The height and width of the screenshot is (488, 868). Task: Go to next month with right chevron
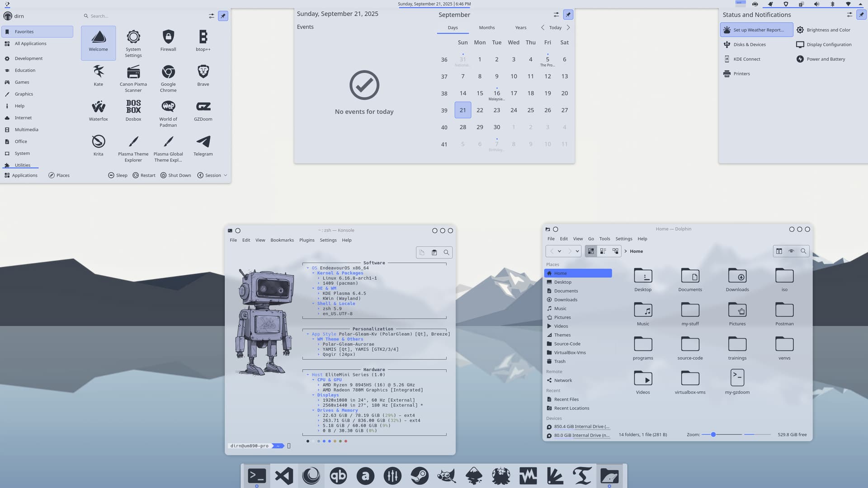click(x=568, y=28)
